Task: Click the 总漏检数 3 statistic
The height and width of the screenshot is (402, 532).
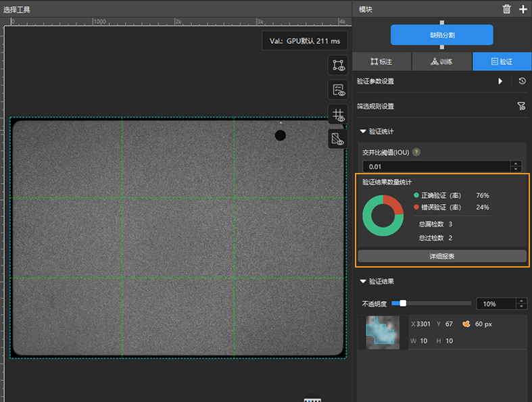Action: (435, 224)
